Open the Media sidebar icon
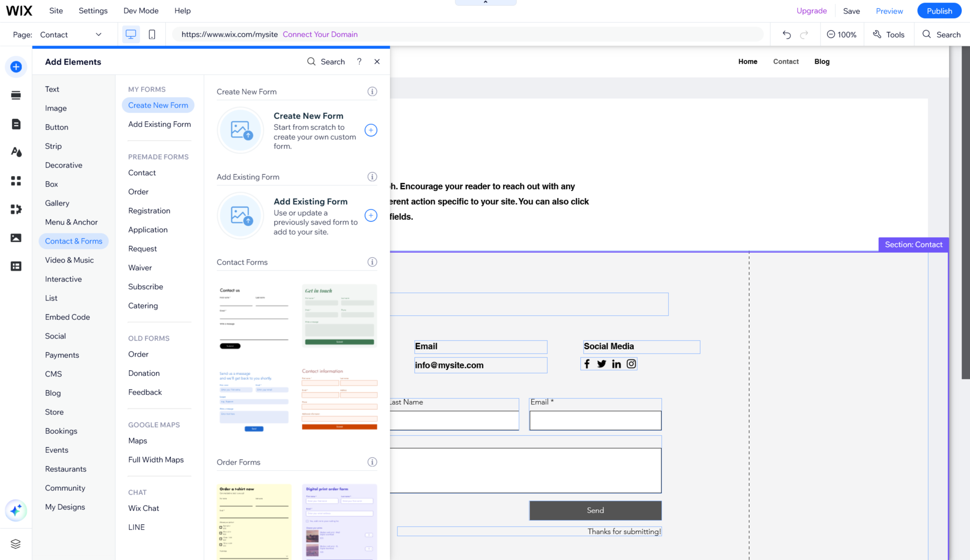Image resolution: width=970 pixels, height=560 pixels. 16,238
